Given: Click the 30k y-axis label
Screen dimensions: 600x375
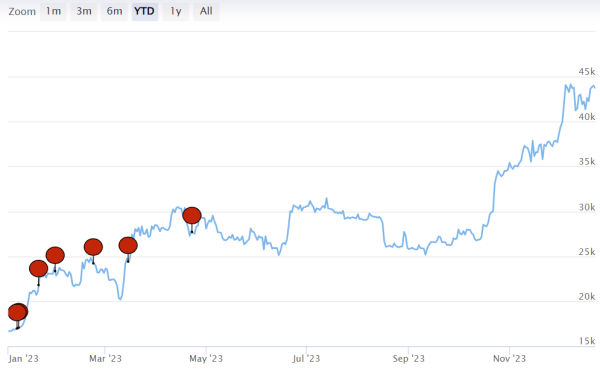Looking at the screenshot, I should click(x=587, y=207).
